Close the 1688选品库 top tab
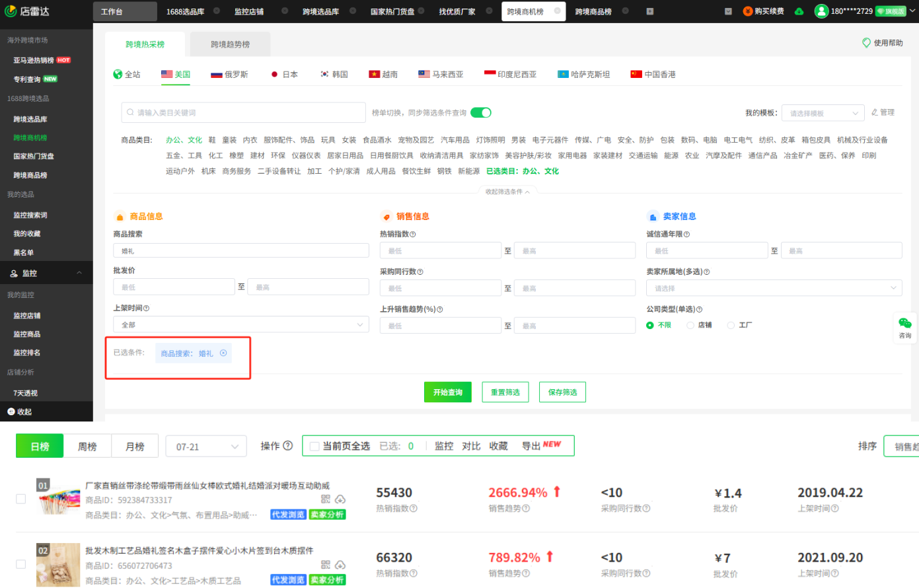Screen dimensions: 919x588 point(216,11)
